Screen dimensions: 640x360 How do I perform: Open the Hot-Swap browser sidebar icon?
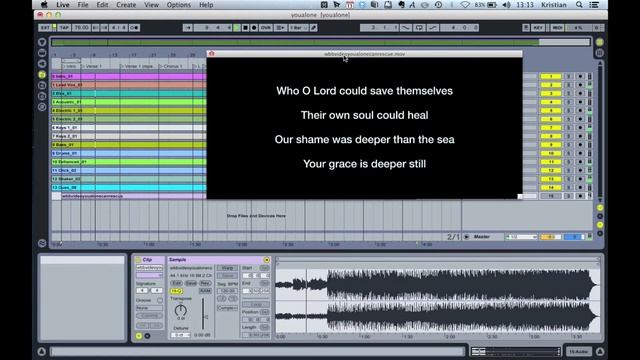point(42,107)
